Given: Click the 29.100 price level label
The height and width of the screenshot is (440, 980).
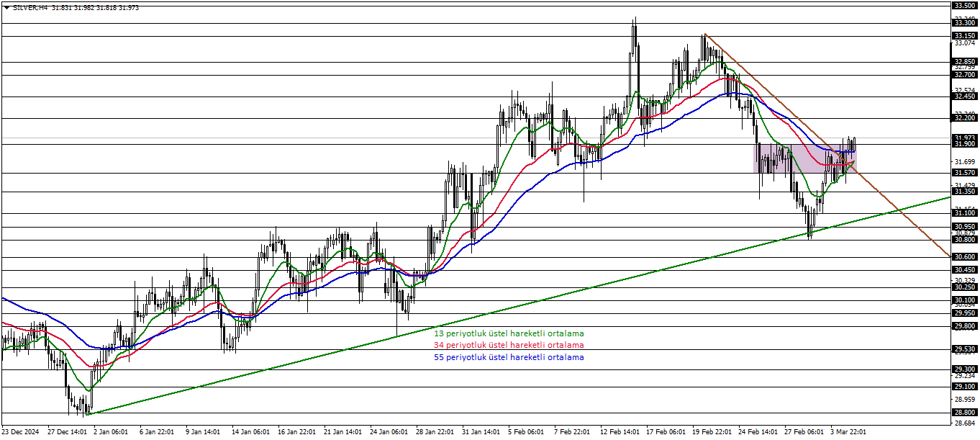Looking at the screenshot, I should tap(964, 387).
